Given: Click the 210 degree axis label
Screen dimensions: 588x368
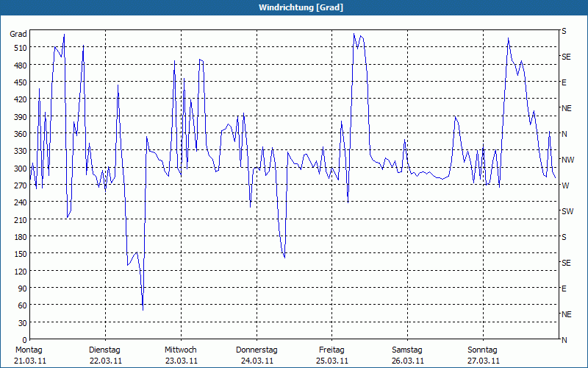Looking at the screenshot, I should (x=21, y=219).
